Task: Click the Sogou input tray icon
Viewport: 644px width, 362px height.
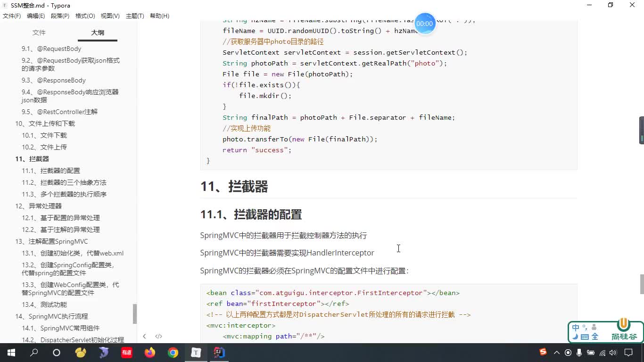Action: click(x=543, y=352)
